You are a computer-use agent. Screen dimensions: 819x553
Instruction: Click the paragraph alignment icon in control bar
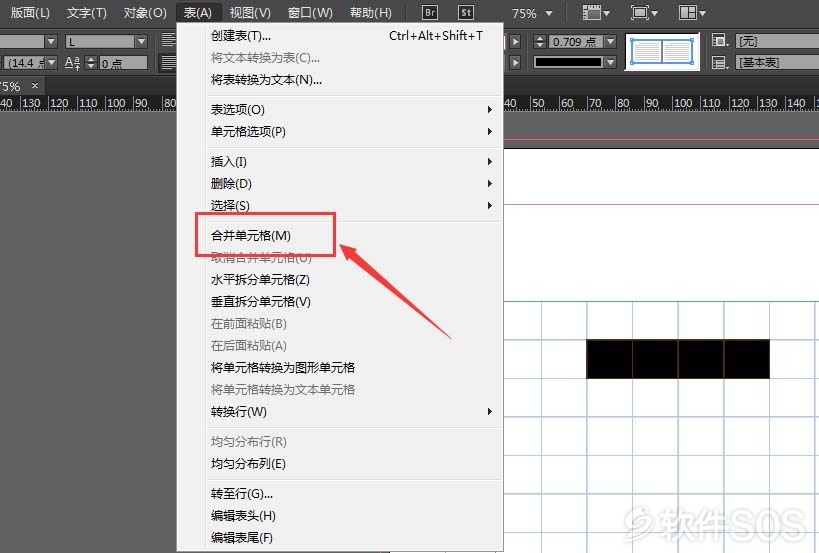tap(168, 40)
